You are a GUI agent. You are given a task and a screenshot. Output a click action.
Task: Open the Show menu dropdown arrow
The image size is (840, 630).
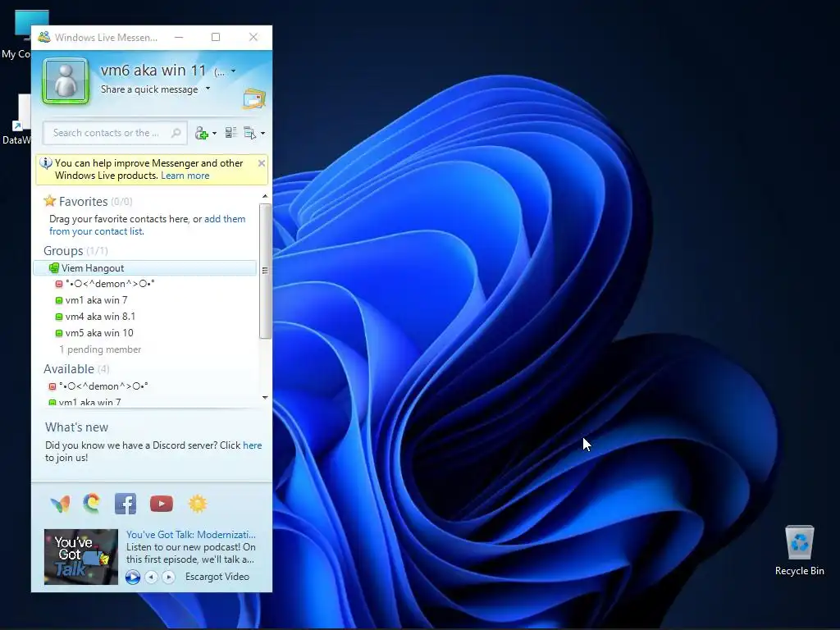click(x=262, y=134)
